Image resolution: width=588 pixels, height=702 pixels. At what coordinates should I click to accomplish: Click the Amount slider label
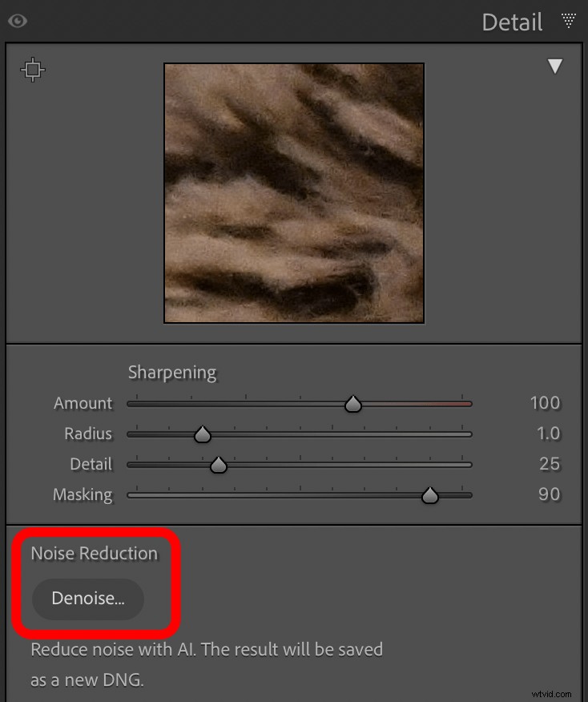[83, 403]
